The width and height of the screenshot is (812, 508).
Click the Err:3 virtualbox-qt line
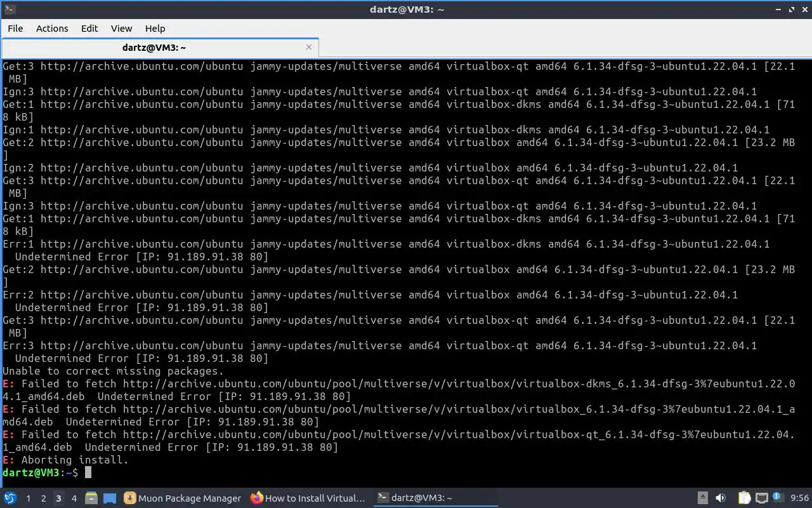click(x=379, y=346)
